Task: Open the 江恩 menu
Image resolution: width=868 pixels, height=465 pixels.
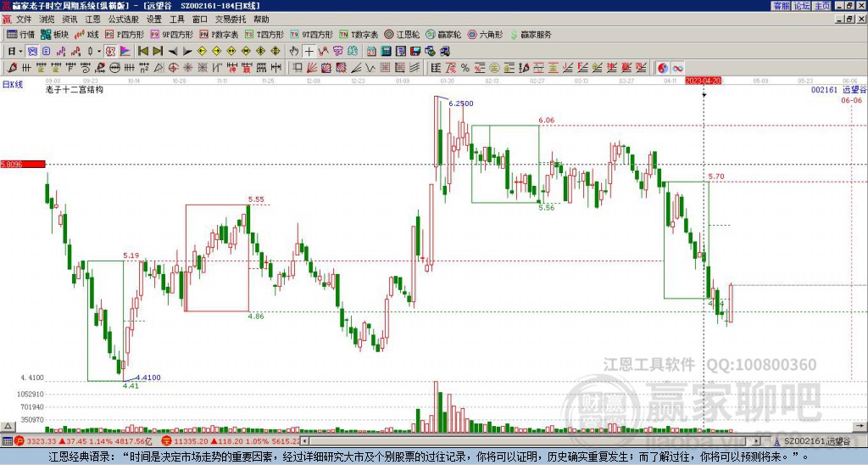Action: click(93, 20)
